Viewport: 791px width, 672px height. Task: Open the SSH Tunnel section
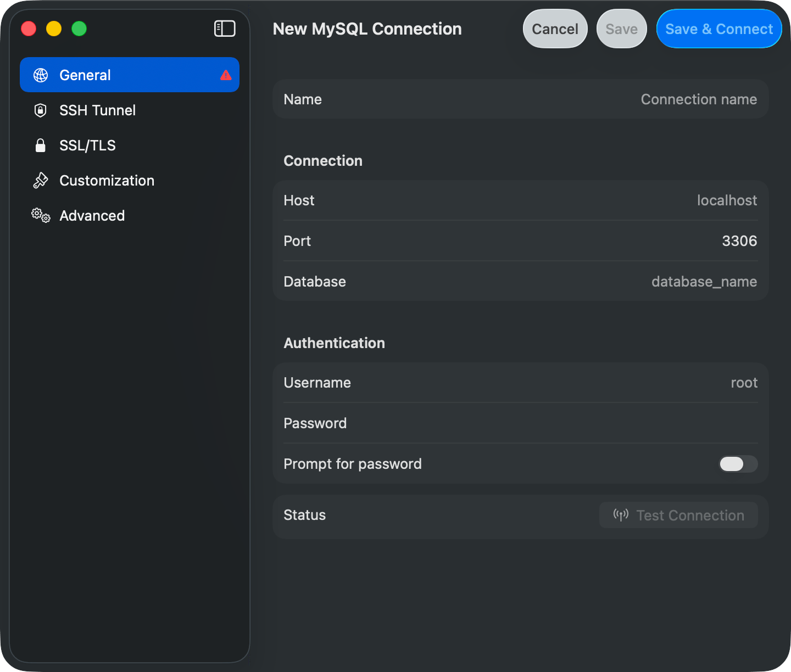point(130,110)
